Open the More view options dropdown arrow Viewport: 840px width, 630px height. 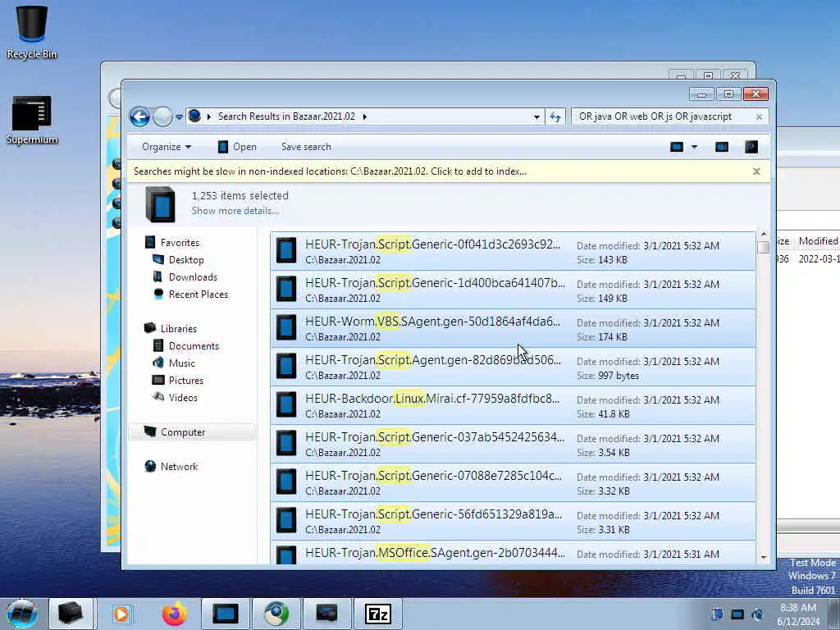click(x=694, y=147)
